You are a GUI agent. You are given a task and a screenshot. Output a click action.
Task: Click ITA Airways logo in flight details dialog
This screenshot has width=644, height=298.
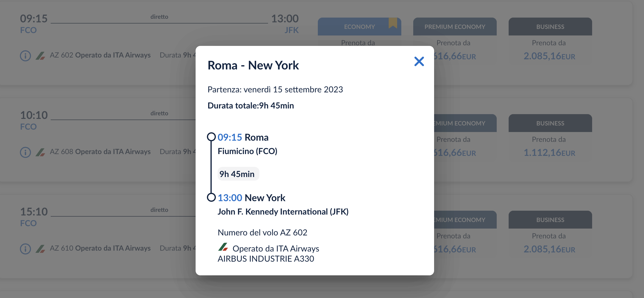click(223, 247)
